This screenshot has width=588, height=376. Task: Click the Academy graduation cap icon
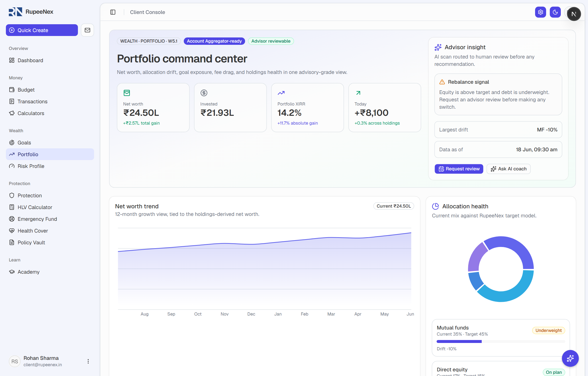(12, 272)
